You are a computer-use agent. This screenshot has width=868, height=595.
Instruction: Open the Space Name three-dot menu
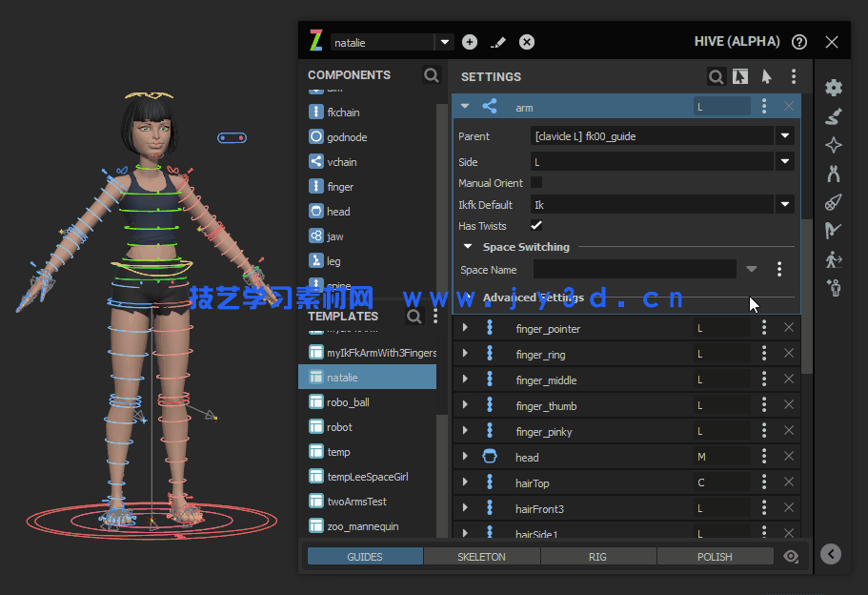(x=778, y=269)
